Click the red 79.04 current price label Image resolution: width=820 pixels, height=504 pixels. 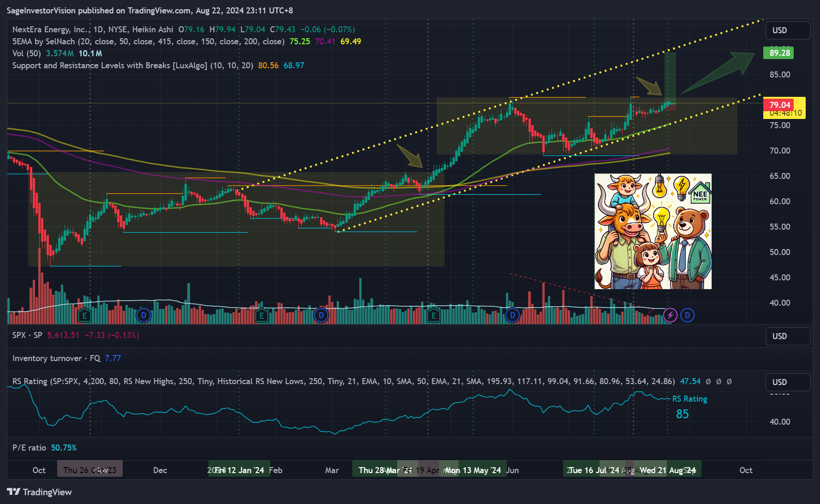point(779,105)
